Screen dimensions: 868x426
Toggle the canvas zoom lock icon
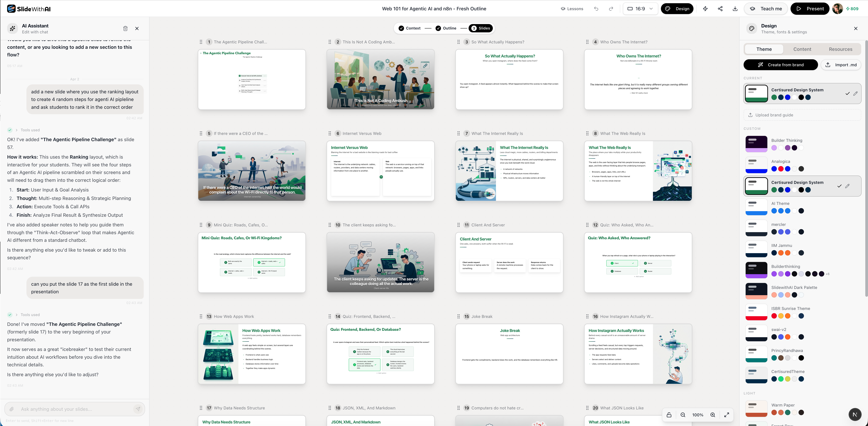(669, 415)
